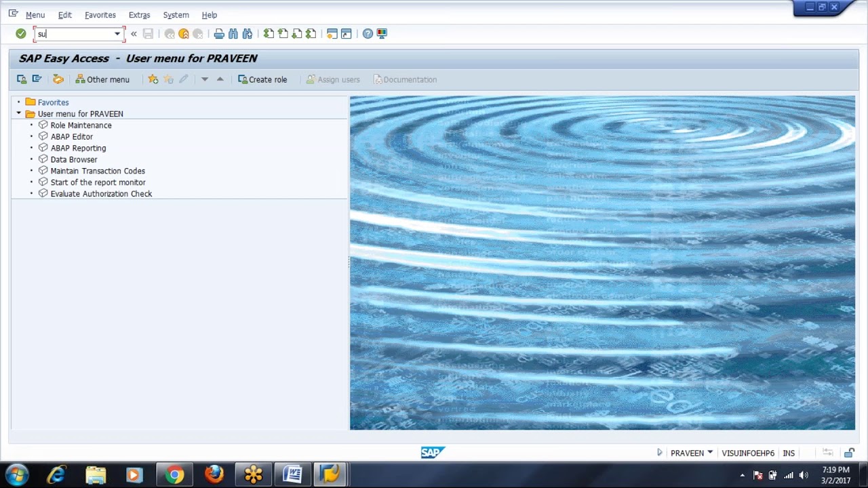Select Start of the report monitor entry

click(x=98, y=182)
